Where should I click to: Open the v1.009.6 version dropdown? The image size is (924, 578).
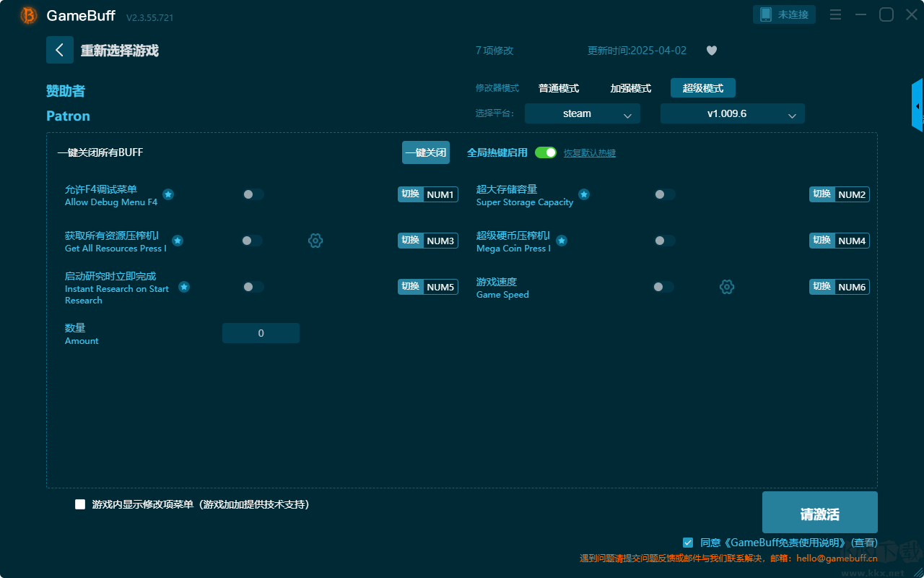(733, 113)
